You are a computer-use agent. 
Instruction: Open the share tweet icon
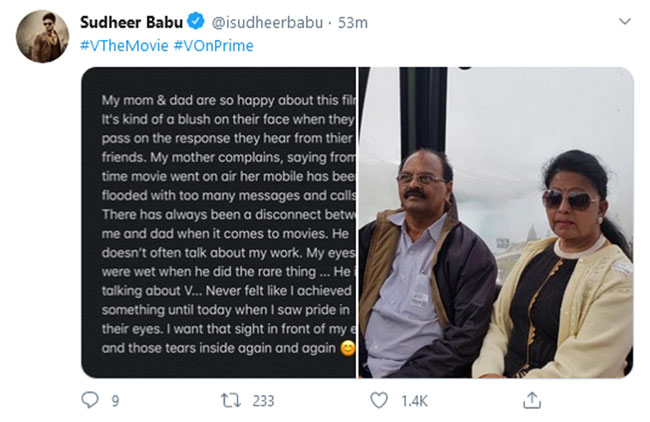[x=532, y=400]
